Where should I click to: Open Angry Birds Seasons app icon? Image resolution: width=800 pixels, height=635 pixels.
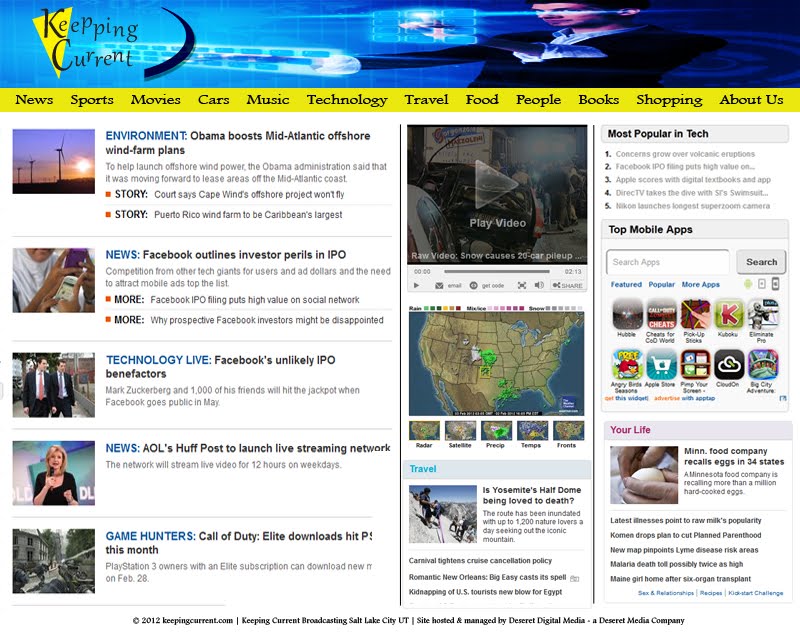[627, 364]
